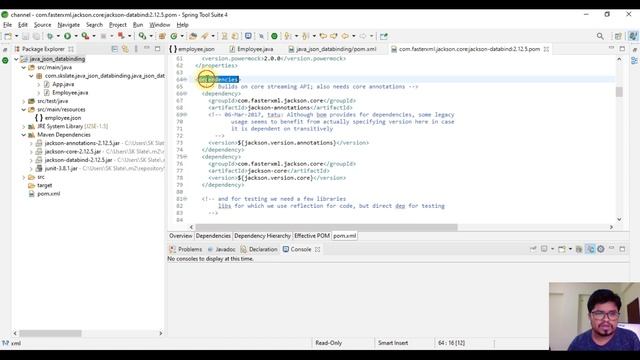This screenshot has width=640, height=360.
Task: Open the Run button dropdown arrow
Action: (x=76, y=36)
